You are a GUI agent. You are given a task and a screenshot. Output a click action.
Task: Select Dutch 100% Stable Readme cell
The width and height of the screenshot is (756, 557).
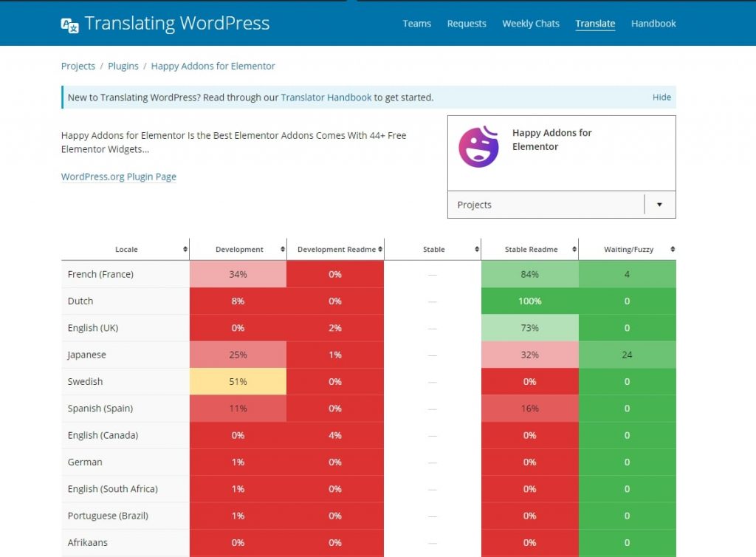coord(530,301)
